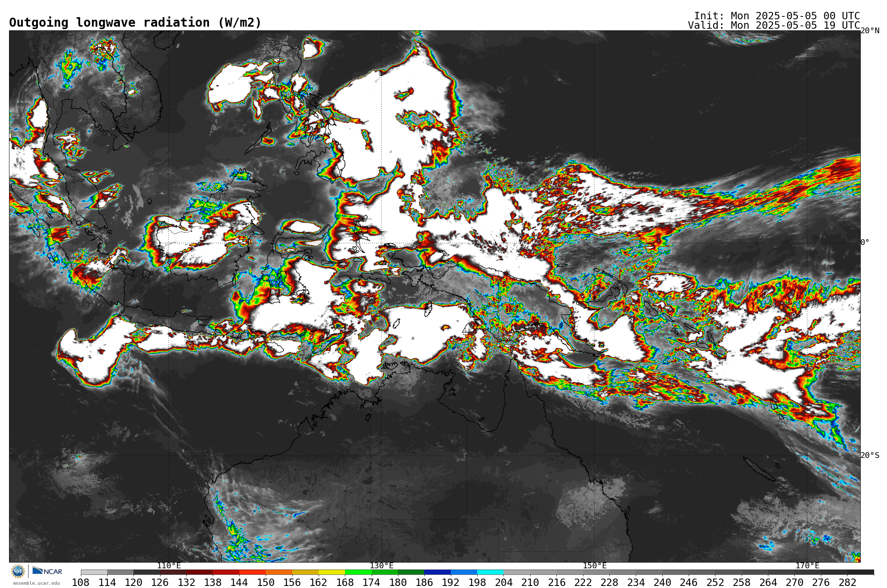This screenshot has width=887, height=588.
Task: Click the colorbar value 270
Action: (x=795, y=583)
